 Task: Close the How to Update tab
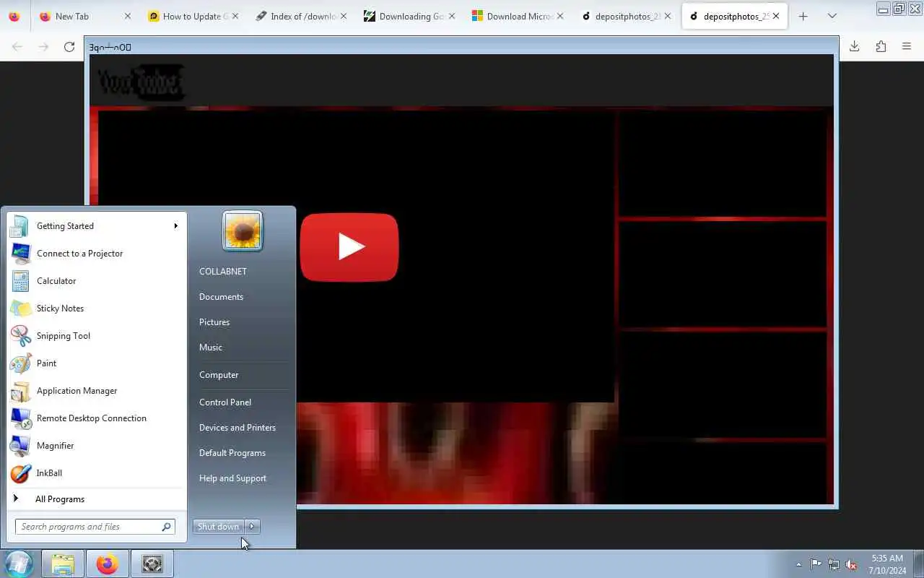235,16
